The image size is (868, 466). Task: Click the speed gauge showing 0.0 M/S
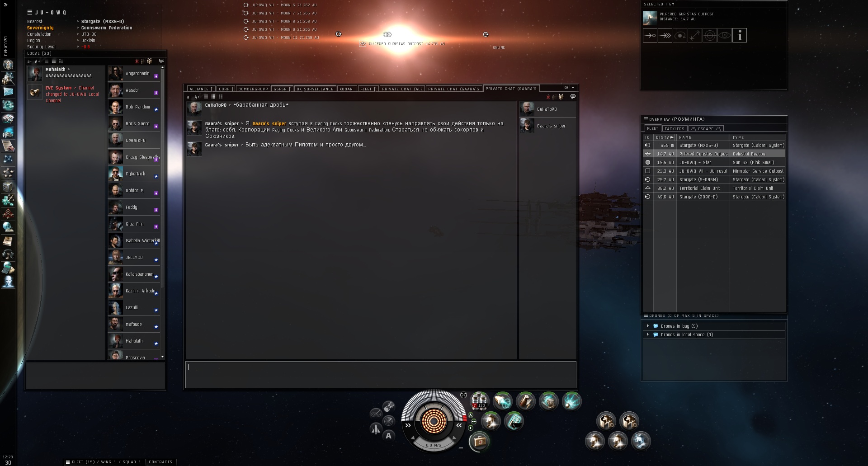pos(434,445)
